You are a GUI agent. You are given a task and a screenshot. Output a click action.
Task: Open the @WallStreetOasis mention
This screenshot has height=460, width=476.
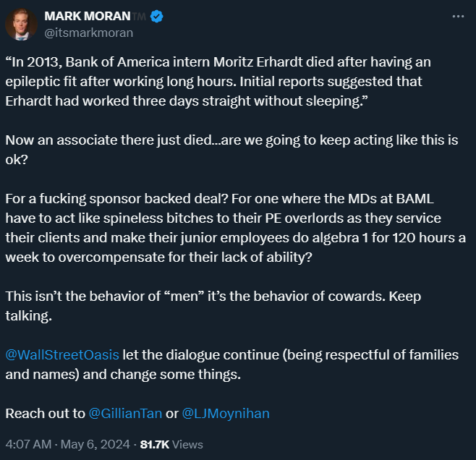point(62,356)
